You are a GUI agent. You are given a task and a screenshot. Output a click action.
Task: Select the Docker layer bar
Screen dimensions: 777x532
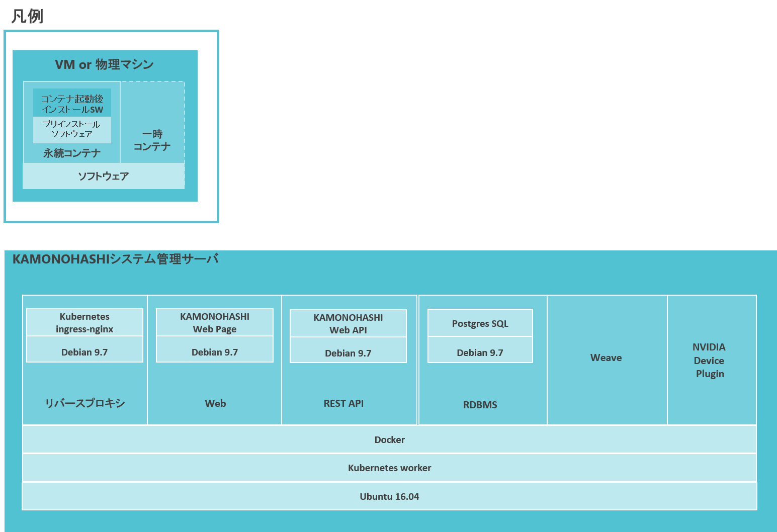389,439
